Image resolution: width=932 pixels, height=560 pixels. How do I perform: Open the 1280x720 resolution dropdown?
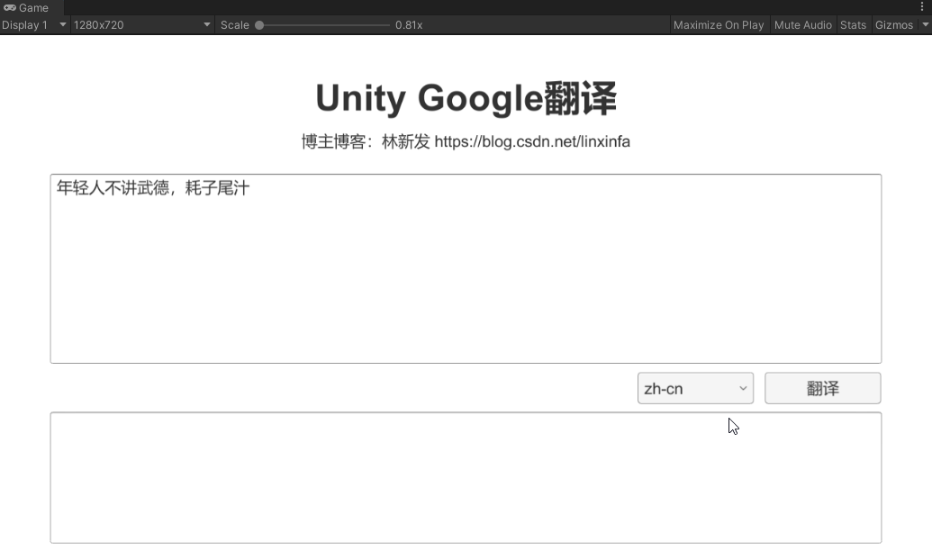135,25
